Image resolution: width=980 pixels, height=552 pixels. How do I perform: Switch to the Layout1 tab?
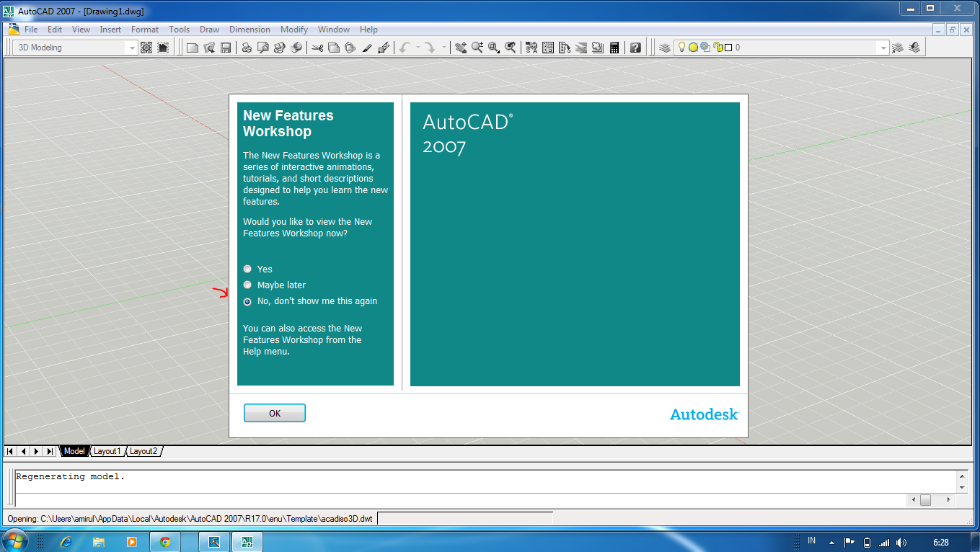point(107,451)
